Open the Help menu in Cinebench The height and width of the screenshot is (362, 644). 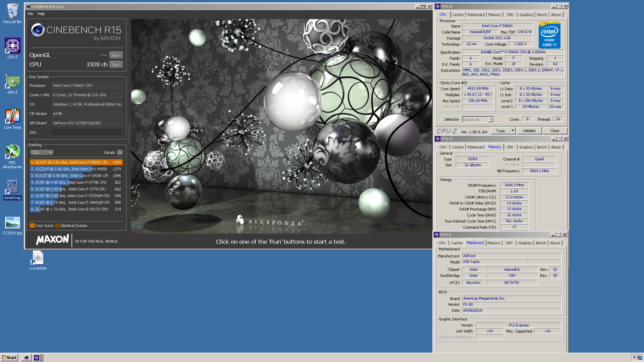[x=41, y=14]
